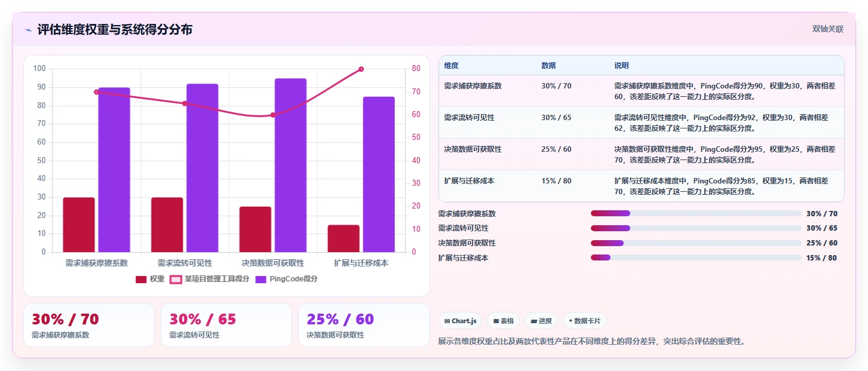Click the 数据卡片 tag chip

(584, 321)
